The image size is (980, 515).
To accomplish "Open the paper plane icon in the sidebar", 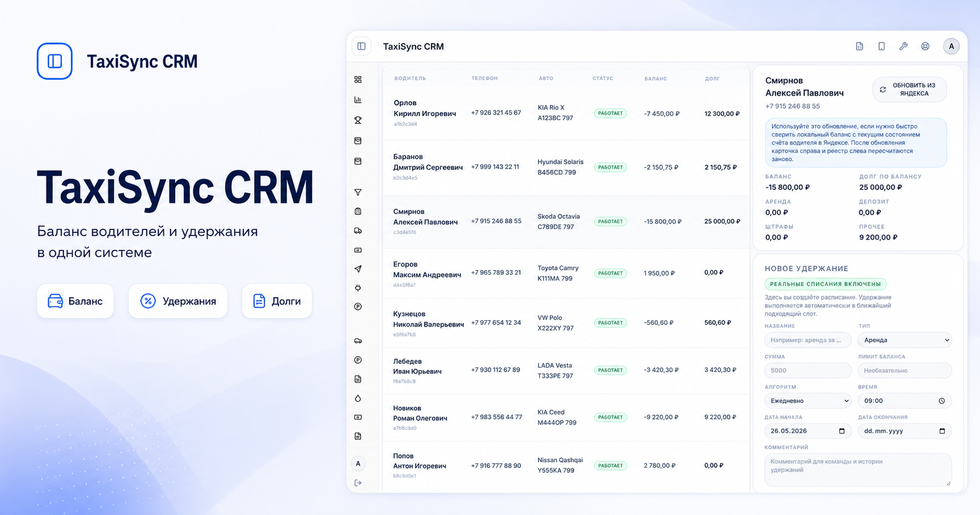I will click(x=358, y=269).
